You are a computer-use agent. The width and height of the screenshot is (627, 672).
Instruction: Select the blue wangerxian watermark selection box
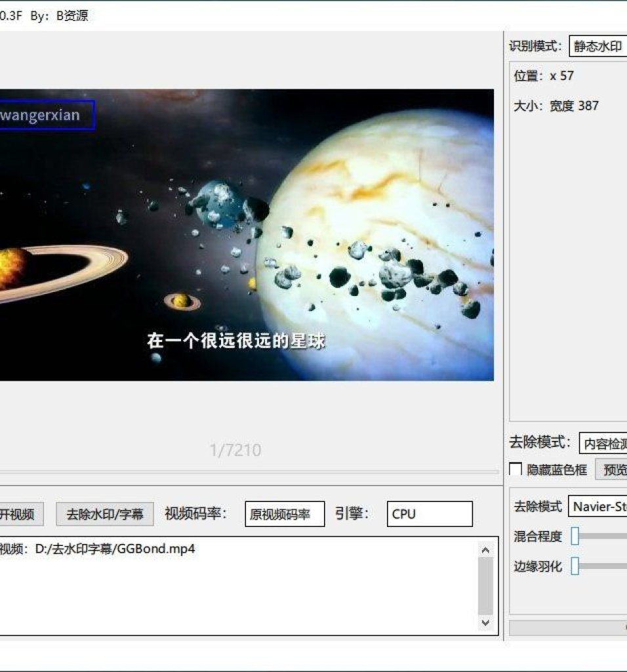click(47, 115)
